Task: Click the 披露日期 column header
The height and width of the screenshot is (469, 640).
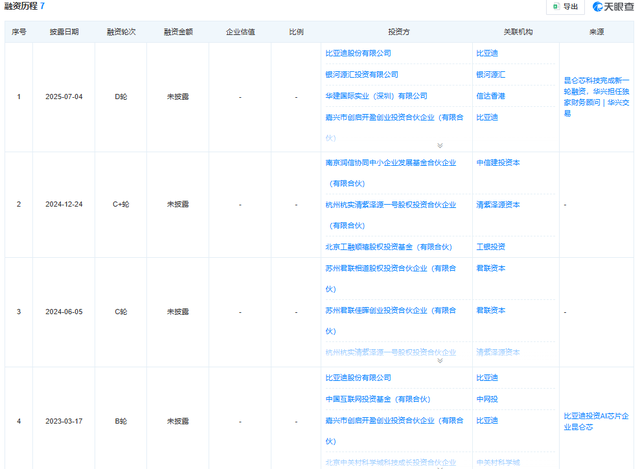Action: [64, 32]
